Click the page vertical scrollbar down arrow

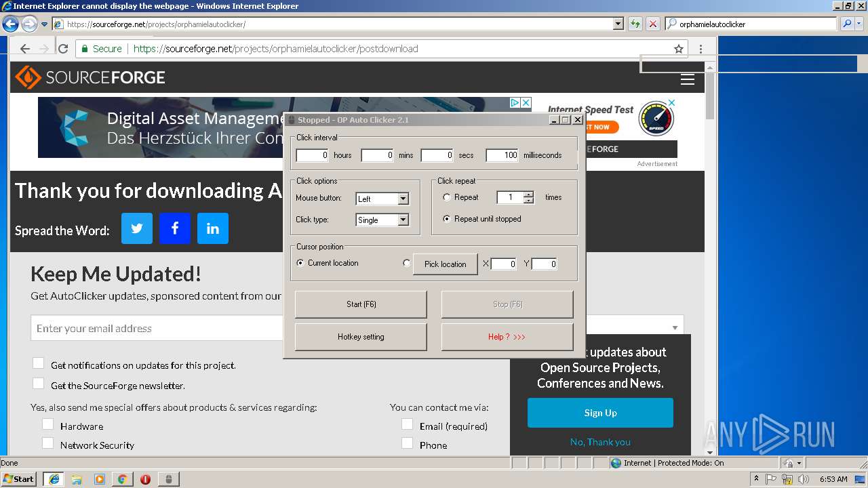tap(710, 452)
